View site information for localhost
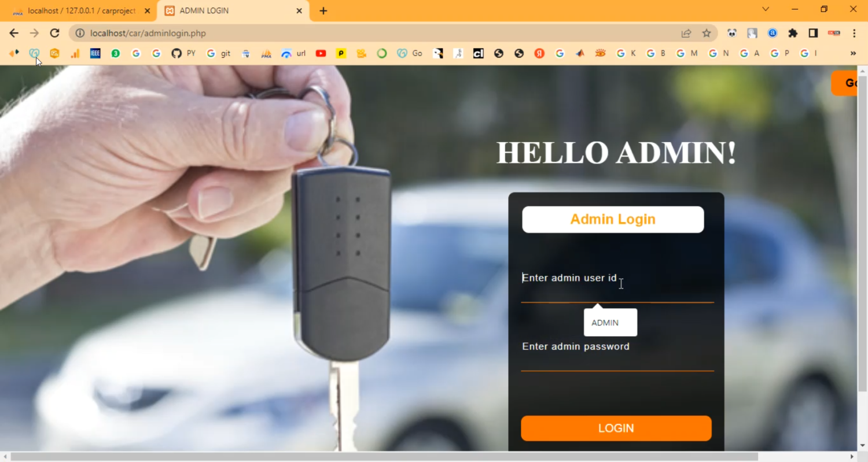 coord(80,33)
